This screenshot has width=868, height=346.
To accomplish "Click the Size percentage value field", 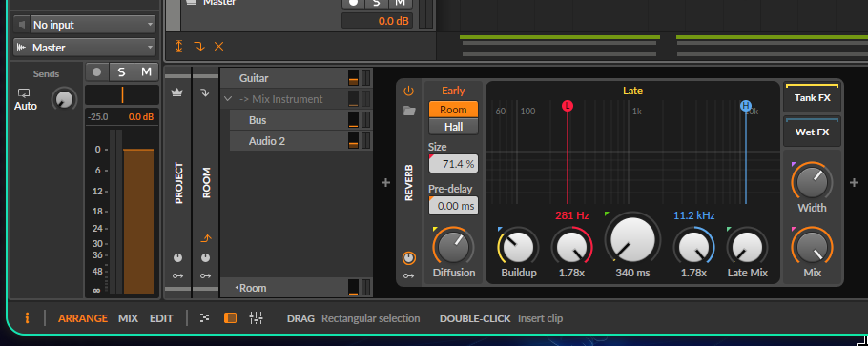I will pyautogui.click(x=453, y=164).
